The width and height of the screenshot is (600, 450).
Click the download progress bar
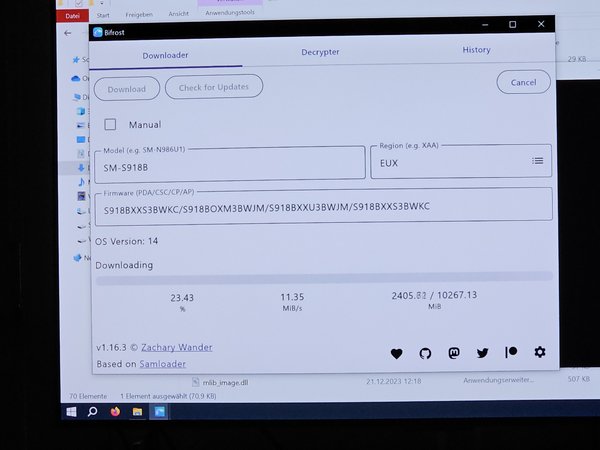(x=324, y=278)
